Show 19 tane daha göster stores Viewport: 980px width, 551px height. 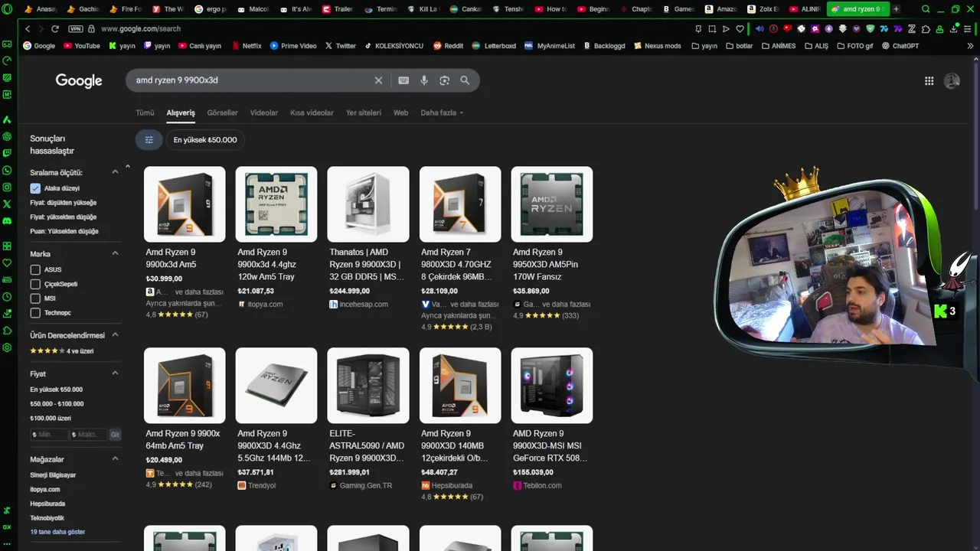coord(57,532)
